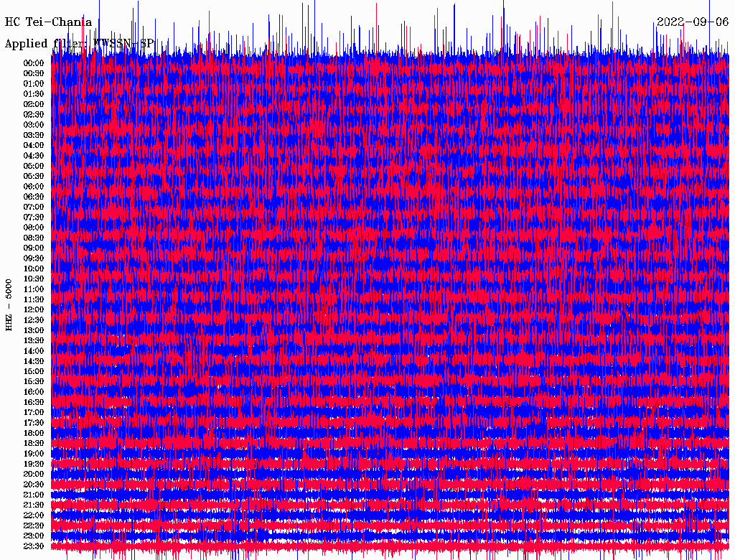Viewport: 735px width, 560px height.
Task: Select the 17:30 time row label
Action: [34, 423]
